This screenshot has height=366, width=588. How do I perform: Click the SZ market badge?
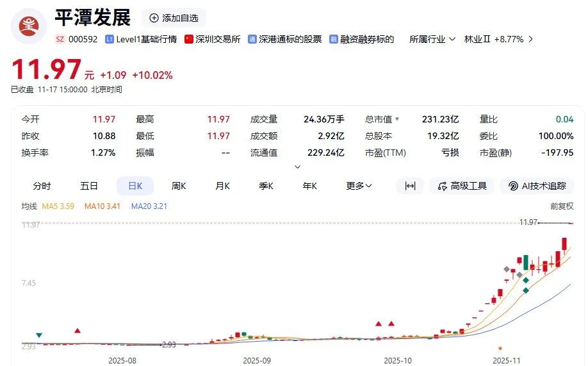click(x=60, y=39)
